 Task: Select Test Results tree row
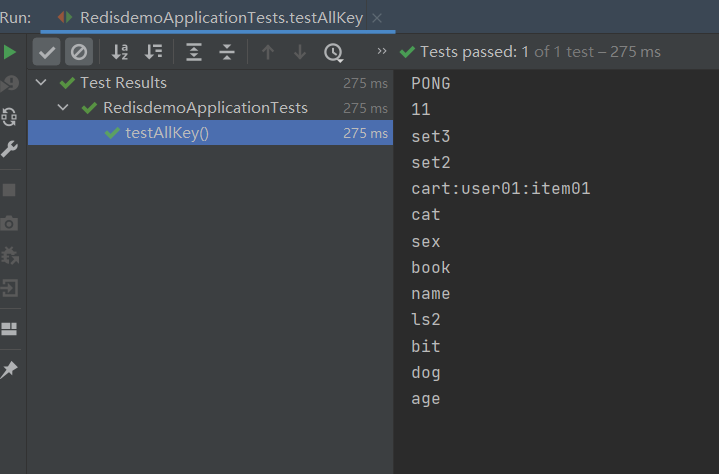coord(210,83)
